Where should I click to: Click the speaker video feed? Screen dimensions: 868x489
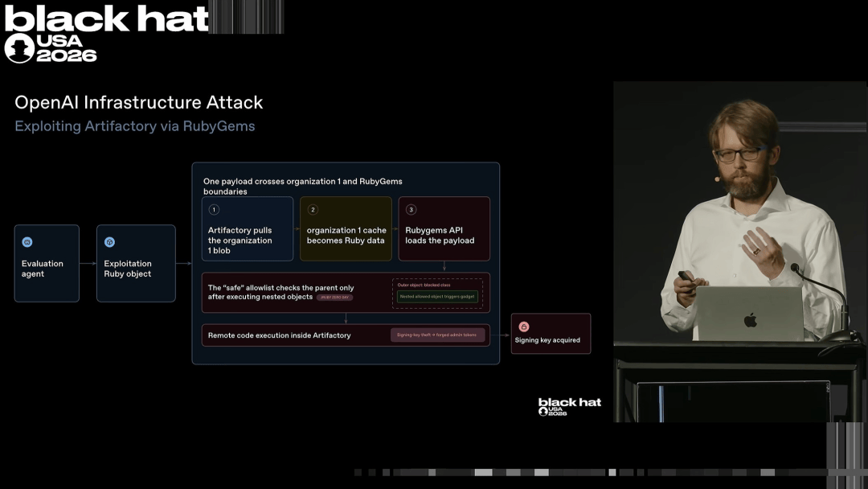(739, 252)
